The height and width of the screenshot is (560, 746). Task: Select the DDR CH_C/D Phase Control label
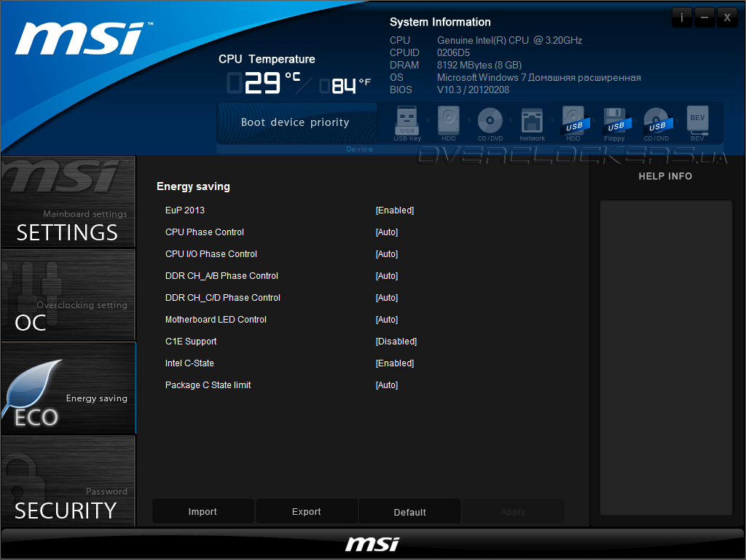pos(223,298)
